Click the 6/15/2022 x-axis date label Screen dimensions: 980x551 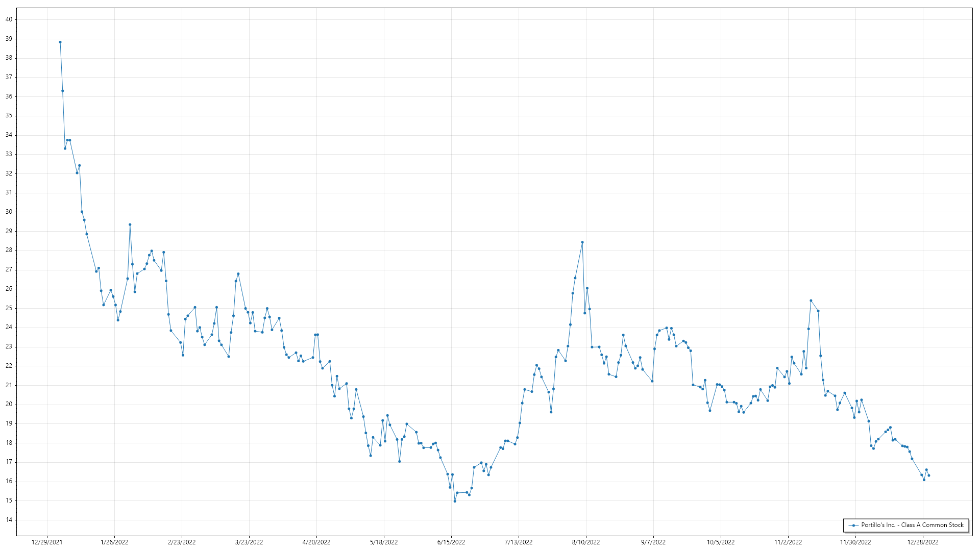pyautogui.click(x=451, y=542)
